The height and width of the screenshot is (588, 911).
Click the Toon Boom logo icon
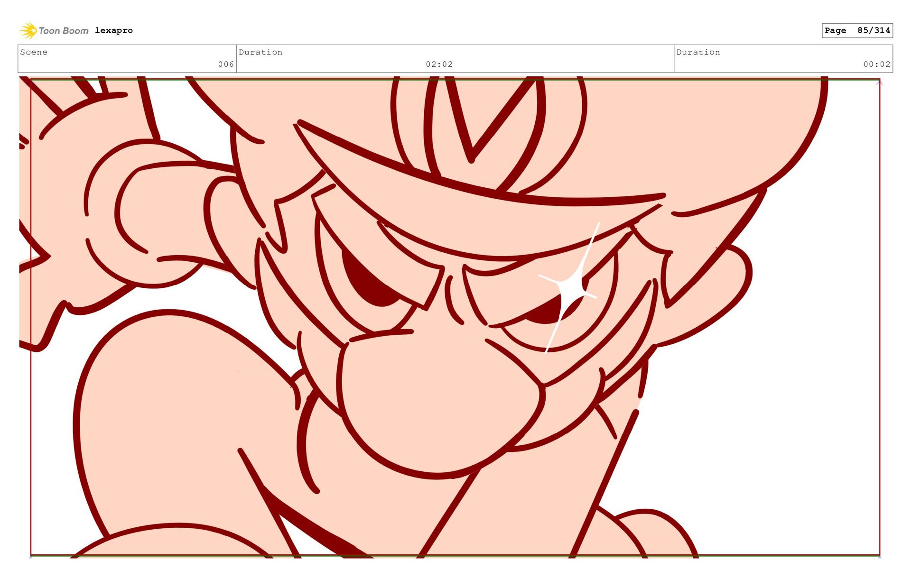(x=28, y=30)
